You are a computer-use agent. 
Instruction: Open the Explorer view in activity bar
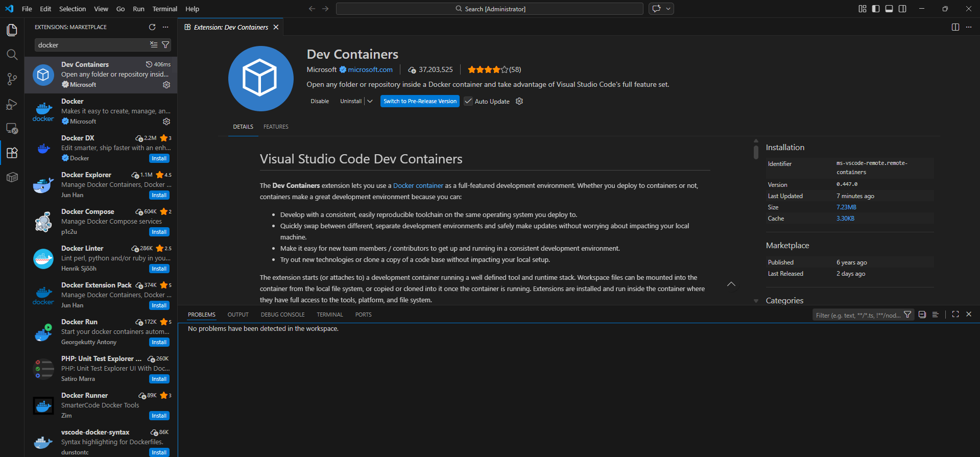[x=12, y=30]
